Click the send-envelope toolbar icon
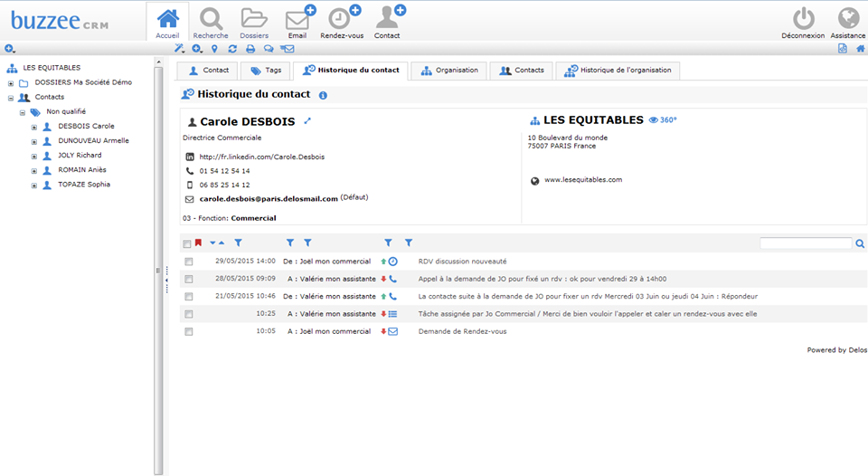This screenshot has height=476, width=868. click(287, 49)
